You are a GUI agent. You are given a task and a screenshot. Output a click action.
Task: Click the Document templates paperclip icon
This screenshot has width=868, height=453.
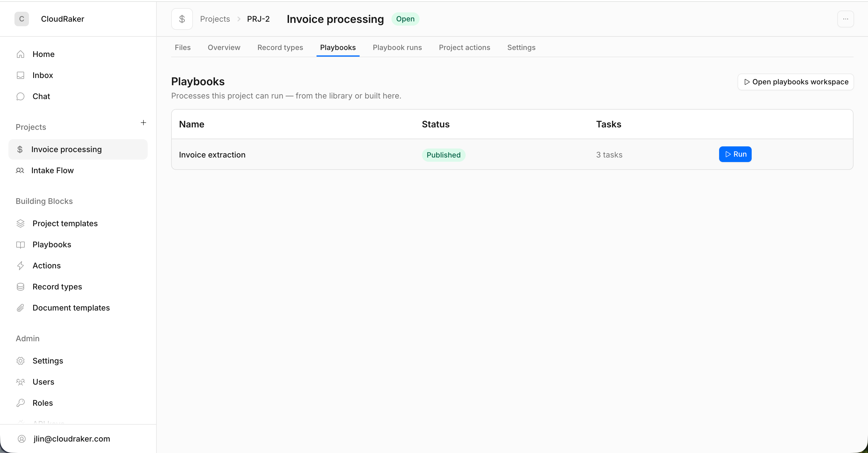coord(20,308)
